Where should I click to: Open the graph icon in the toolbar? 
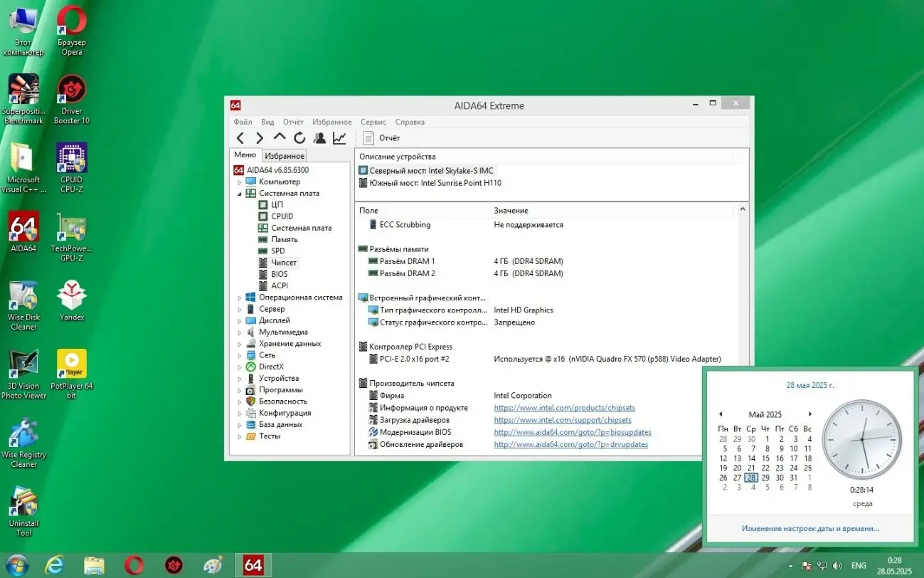tap(339, 137)
